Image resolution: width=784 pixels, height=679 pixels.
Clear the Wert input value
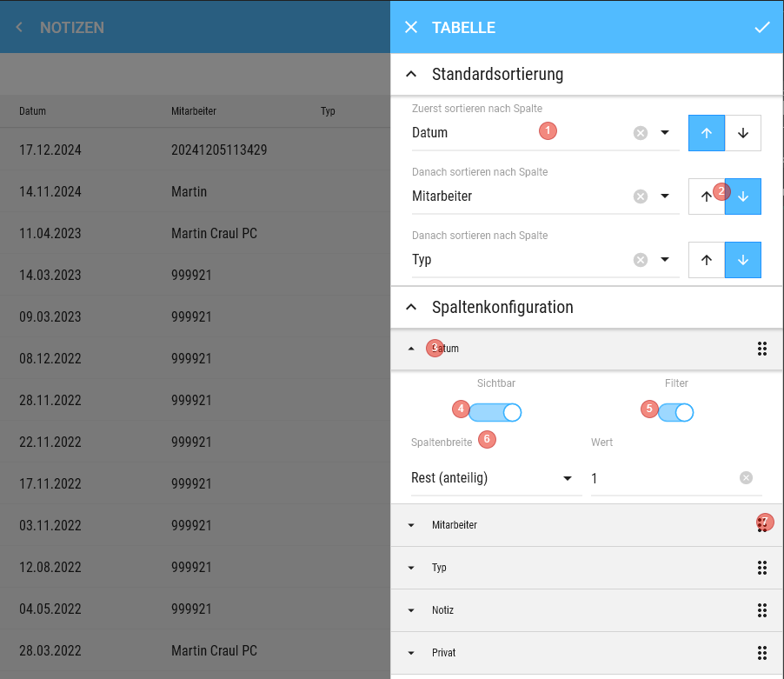[746, 478]
